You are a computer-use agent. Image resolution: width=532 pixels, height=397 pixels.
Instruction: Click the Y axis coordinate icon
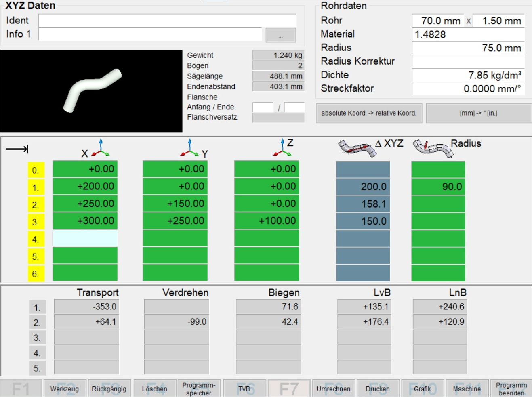point(189,148)
